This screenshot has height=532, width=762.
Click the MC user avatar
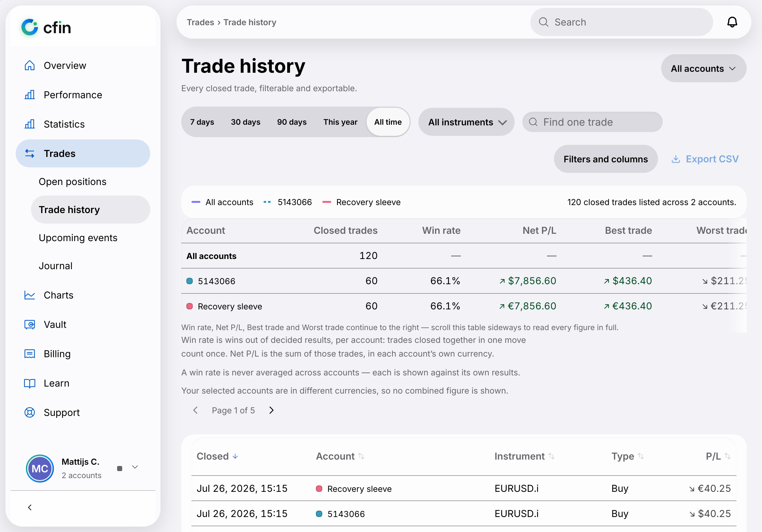tap(40, 468)
